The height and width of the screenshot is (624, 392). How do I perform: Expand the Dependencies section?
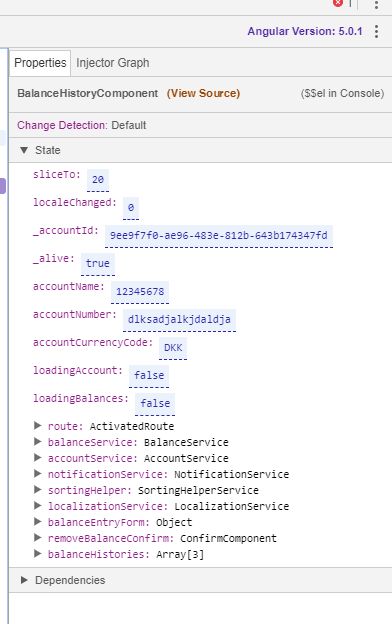[24, 580]
